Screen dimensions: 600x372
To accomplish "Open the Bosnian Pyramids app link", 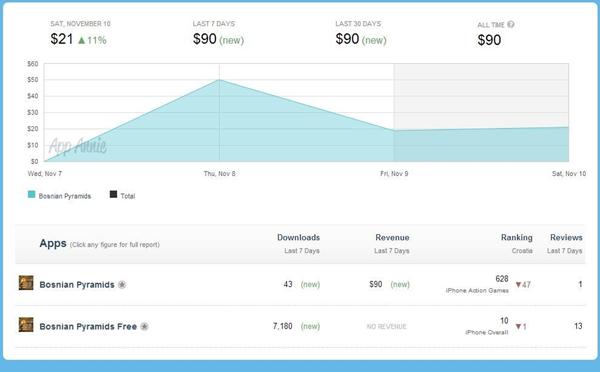I will click(x=77, y=285).
